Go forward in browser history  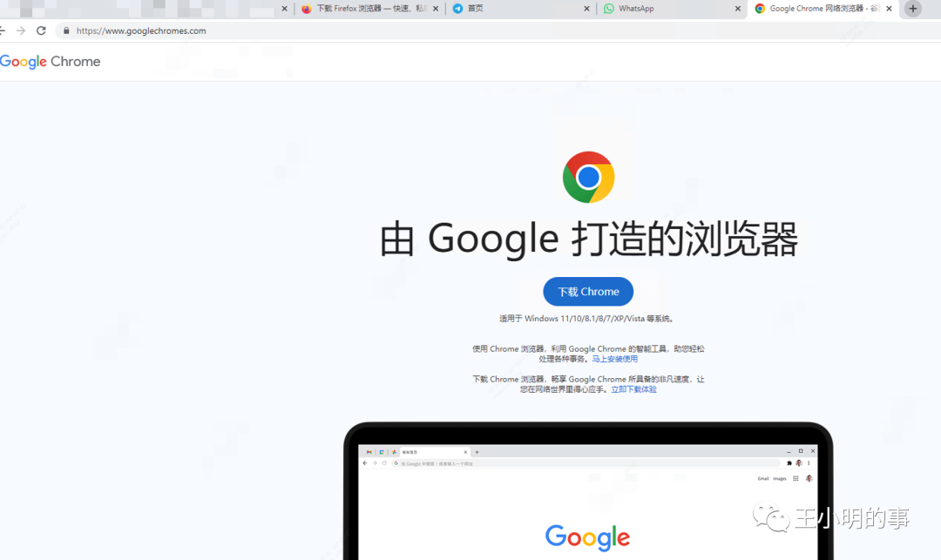[21, 30]
